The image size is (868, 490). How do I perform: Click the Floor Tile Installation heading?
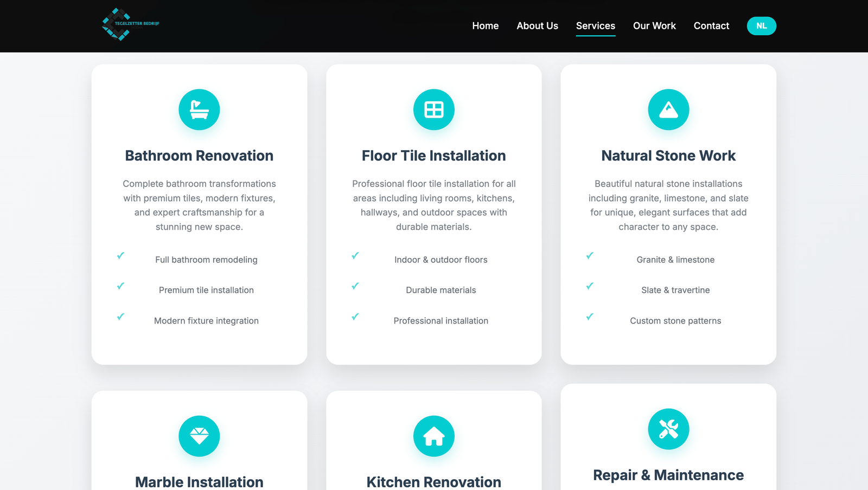click(x=433, y=156)
